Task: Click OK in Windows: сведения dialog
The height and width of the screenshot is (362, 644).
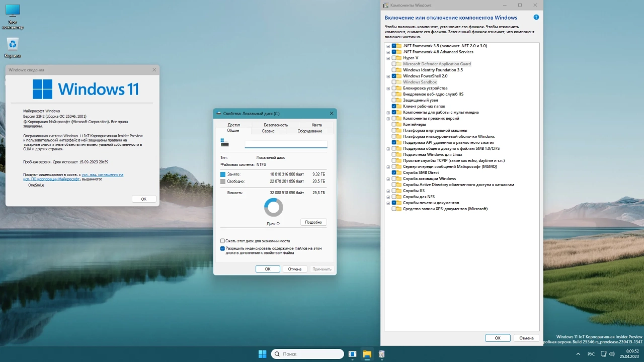Action: [x=143, y=199]
